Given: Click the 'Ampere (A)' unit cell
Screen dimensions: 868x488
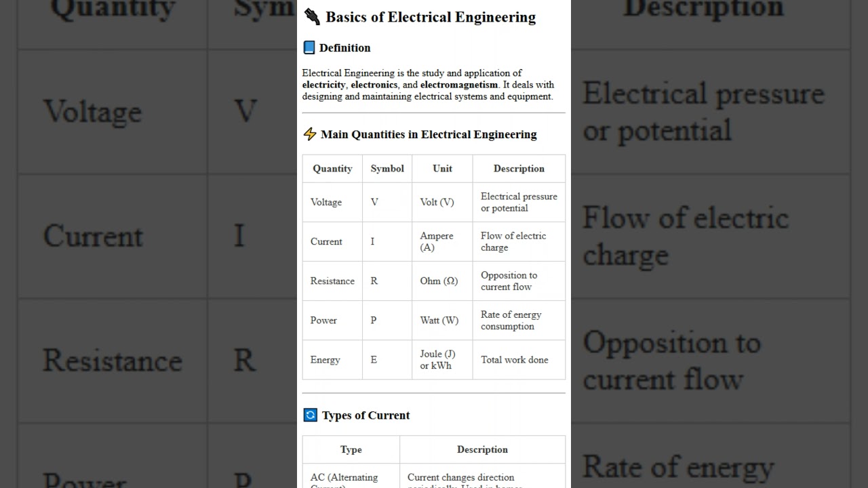Looking at the screenshot, I should pyautogui.click(x=437, y=241).
